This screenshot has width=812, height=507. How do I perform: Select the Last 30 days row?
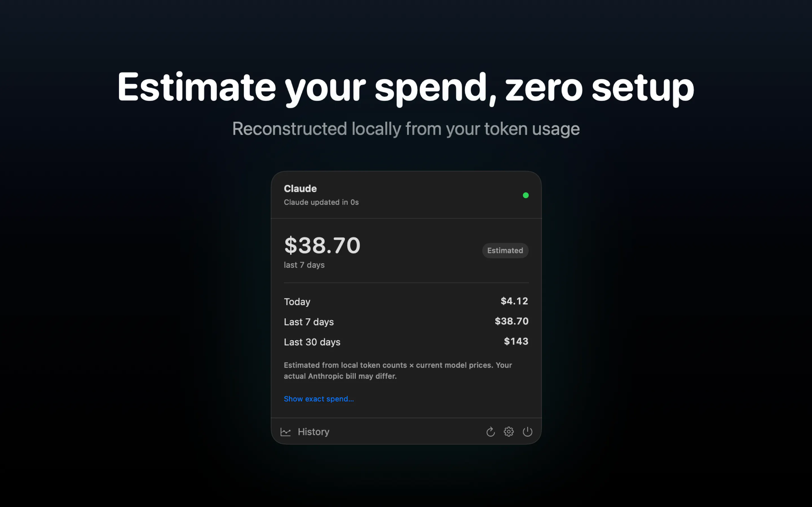[406, 342]
